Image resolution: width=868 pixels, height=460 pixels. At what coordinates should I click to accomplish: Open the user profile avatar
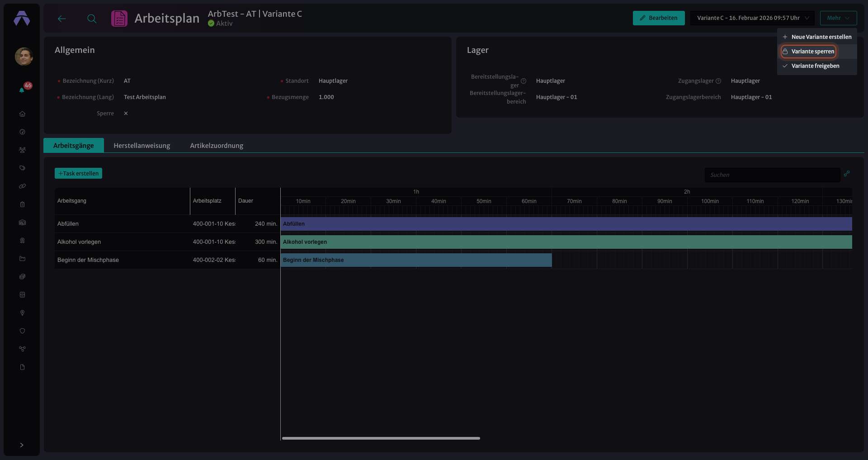pyautogui.click(x=24, y=56)
